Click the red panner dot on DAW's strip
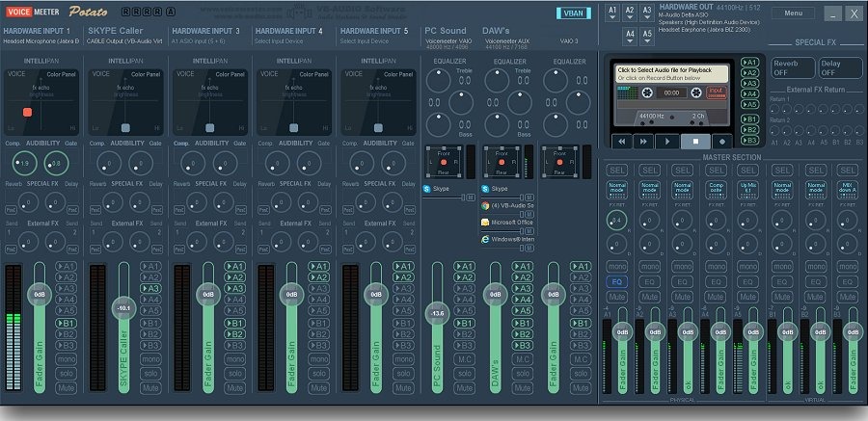 (x=502, y=162)
